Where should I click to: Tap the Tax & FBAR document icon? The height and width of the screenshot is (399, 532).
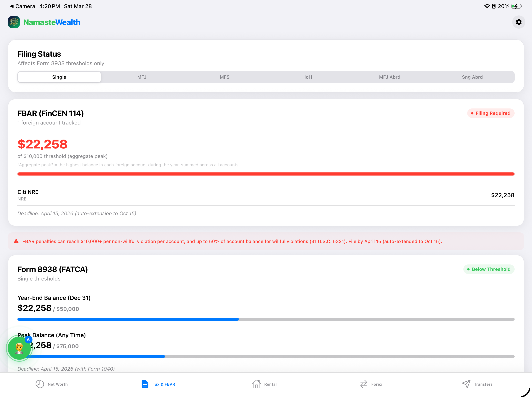[145, 384]
